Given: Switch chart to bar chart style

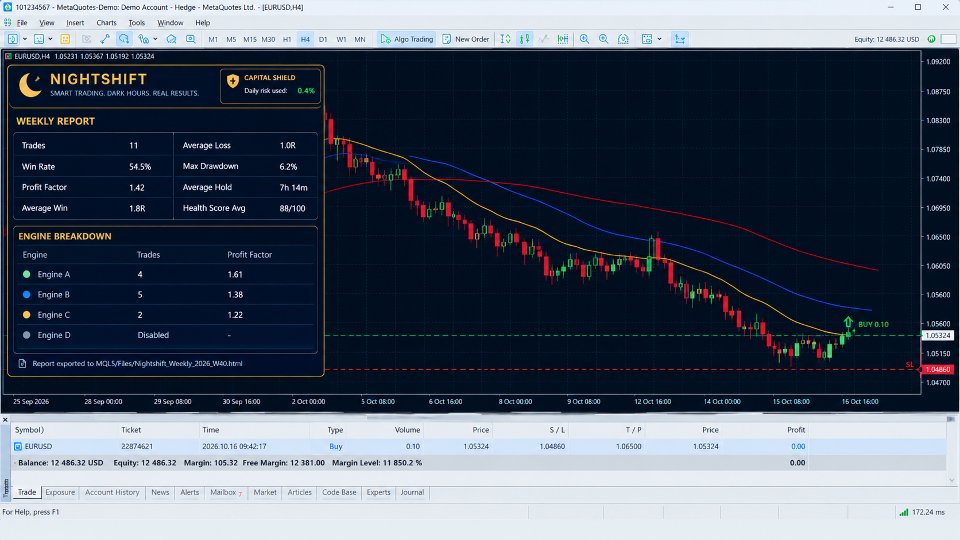Looking at the screenshot, I should click(505, 39).
